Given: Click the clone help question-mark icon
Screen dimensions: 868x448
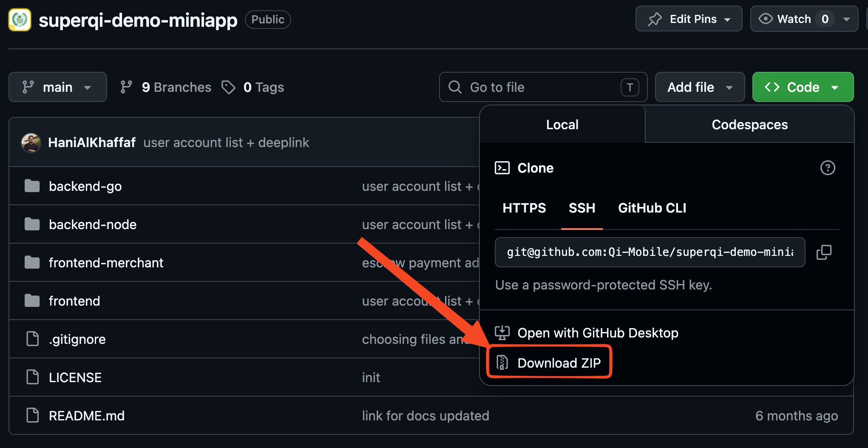Looking at the screenshot, I should pos(827,168).
